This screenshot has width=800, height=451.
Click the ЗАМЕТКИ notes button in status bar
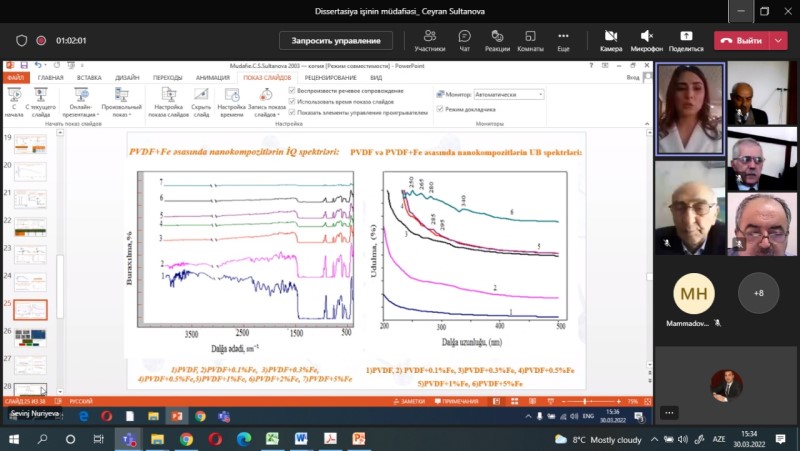[409, 402]
